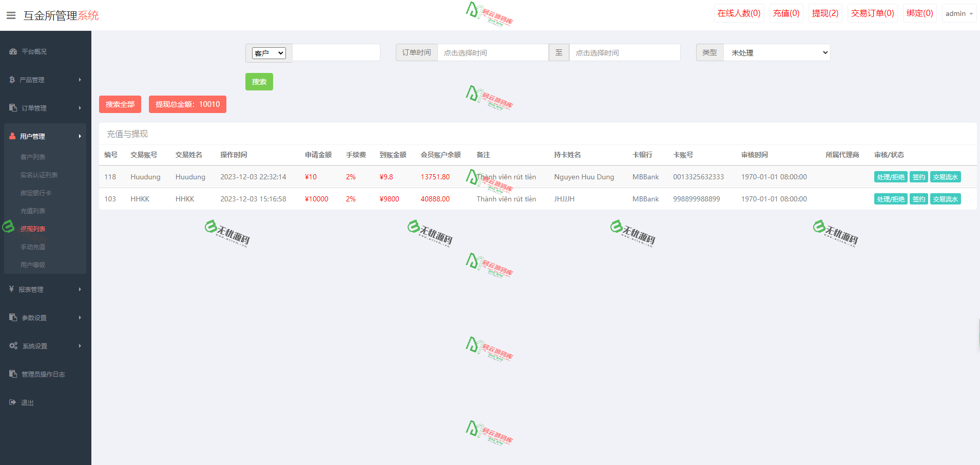Select 客户列表 from user management submenu

tap(33, 157)
